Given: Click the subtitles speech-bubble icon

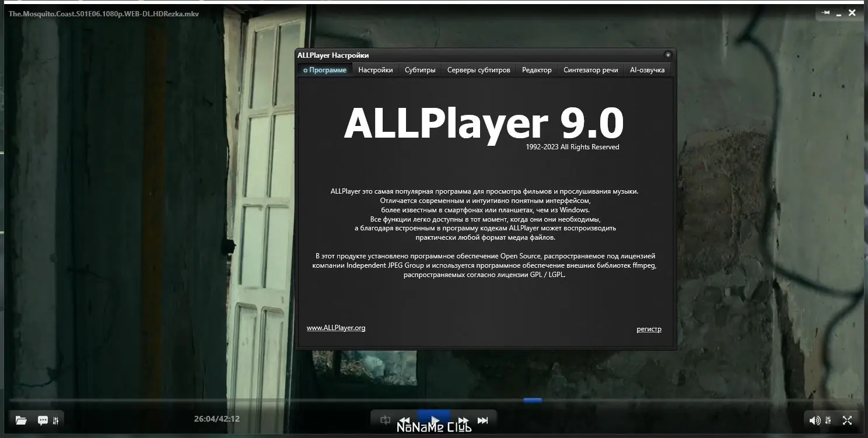Looking at the screenshot, I should coord(43,420).
